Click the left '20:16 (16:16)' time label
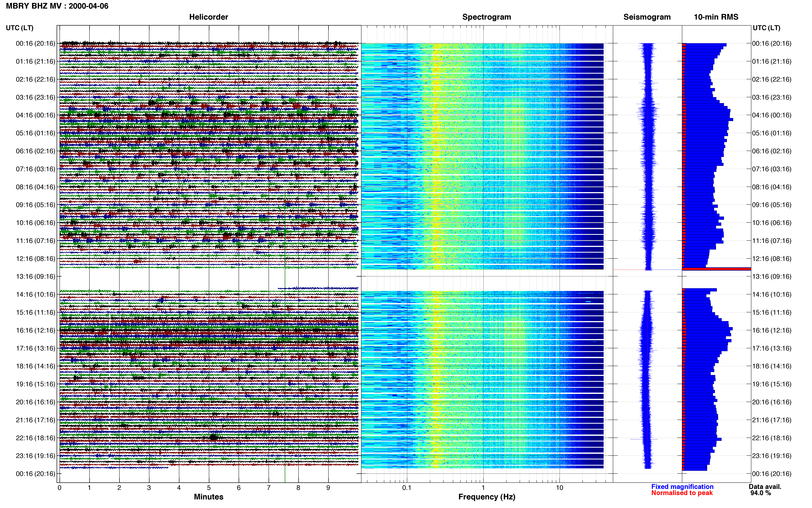This screenshot has height=508, width=812. (x=36, y=402)
